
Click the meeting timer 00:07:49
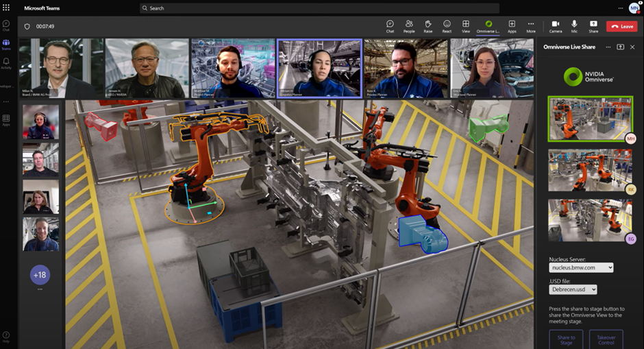click(45, 26)
